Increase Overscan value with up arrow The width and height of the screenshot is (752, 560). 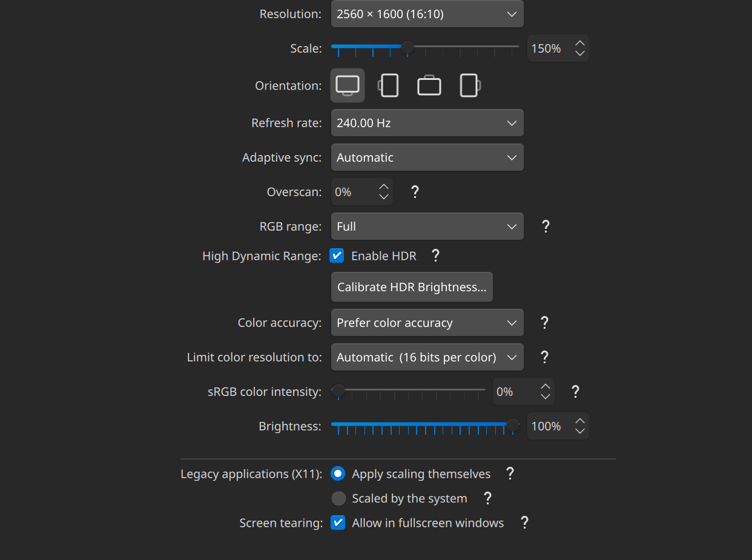click(x=384, y=186)
